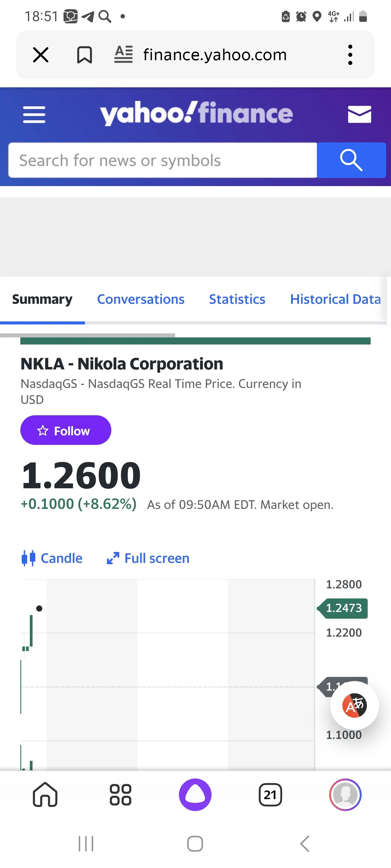Change chart type via Candle option
Screen dimensions: 391x868
pyautogui.click(x=52, y=558)
